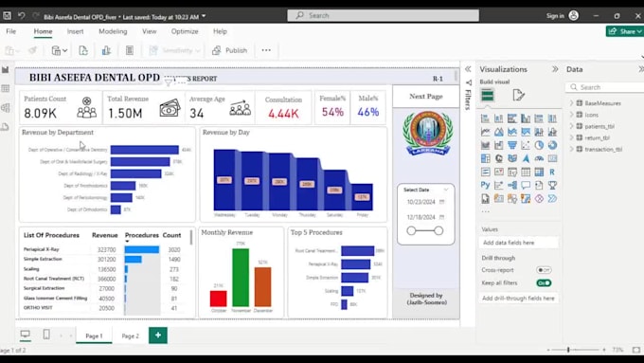Screen dimensions: 644x363
Task: Select the Python visual icon
Action: click(486, 186)
